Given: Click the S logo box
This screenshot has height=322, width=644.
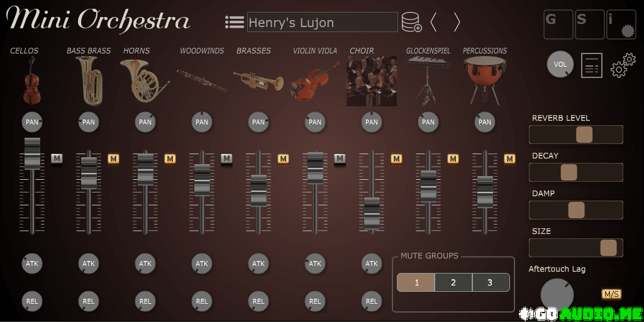Looking at the screenshot, I should (590, 25).
